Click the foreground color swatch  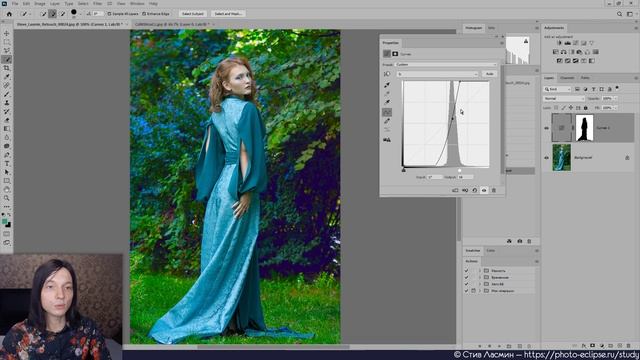[x=4, y=221]
